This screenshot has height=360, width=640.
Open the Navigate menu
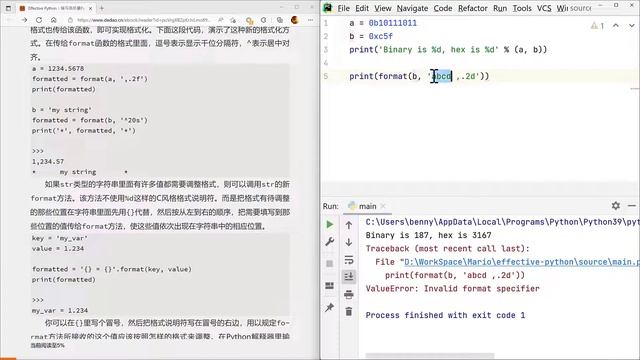coord(412,8)
